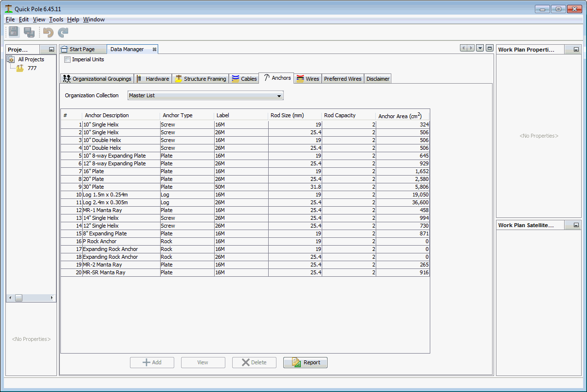Select the All Projects tree node
Viewport: 587px width, 392px height.
tap(31, 59)
